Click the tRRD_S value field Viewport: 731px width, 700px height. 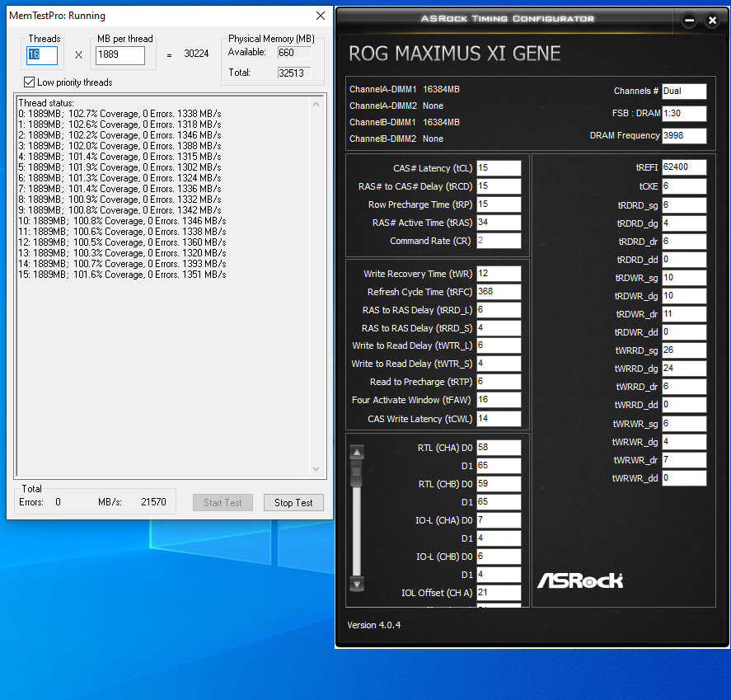499,328
